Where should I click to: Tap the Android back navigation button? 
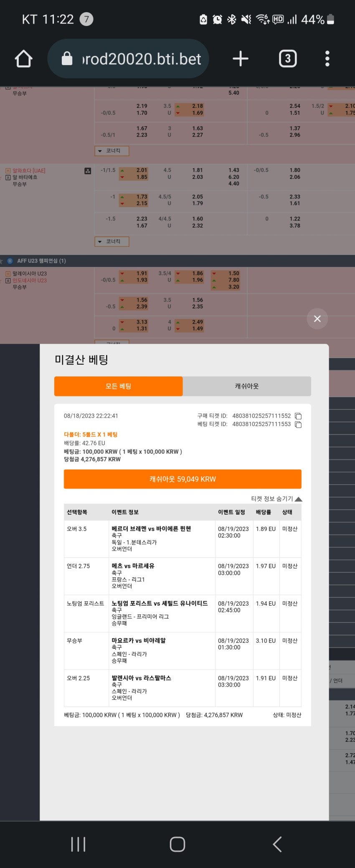pos(277,844)
